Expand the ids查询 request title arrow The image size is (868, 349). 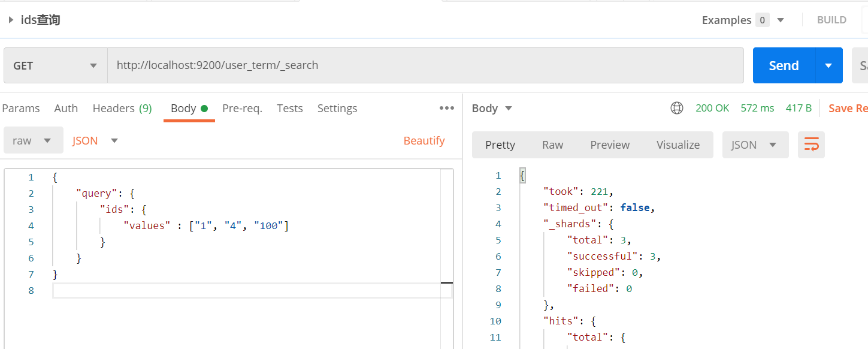pos(11,20)
